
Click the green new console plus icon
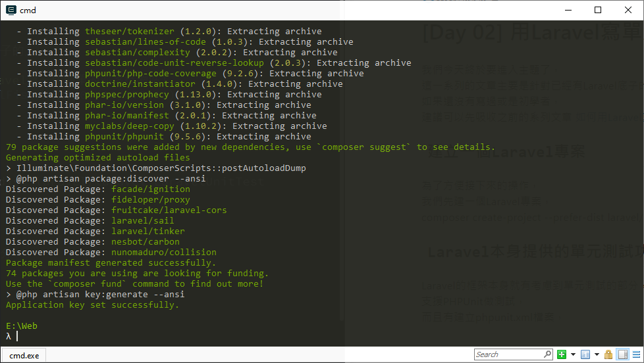coord(562,354)
